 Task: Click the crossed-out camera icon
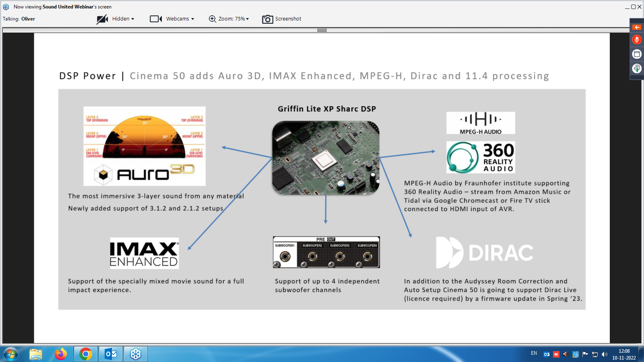coord(102,19)
